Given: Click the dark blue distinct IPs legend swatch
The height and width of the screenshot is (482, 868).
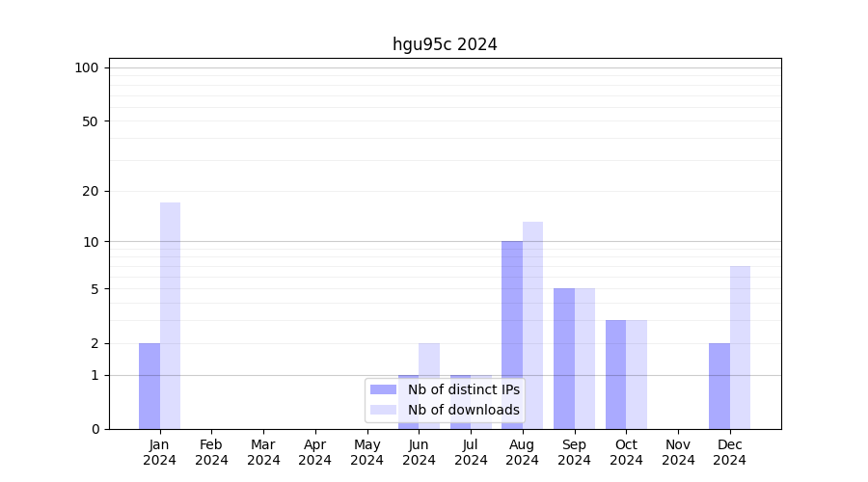Looking at the screenshot, I should point(383,389).
